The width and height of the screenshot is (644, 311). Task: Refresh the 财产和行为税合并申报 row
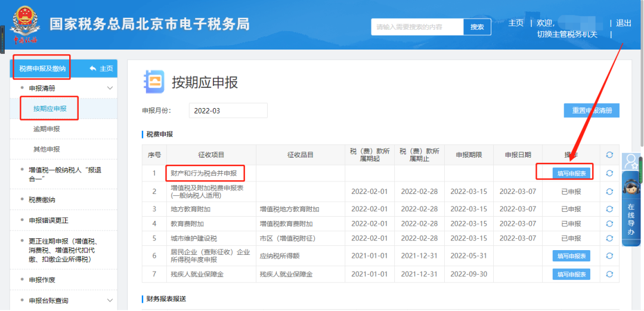[x=609, y=173]
